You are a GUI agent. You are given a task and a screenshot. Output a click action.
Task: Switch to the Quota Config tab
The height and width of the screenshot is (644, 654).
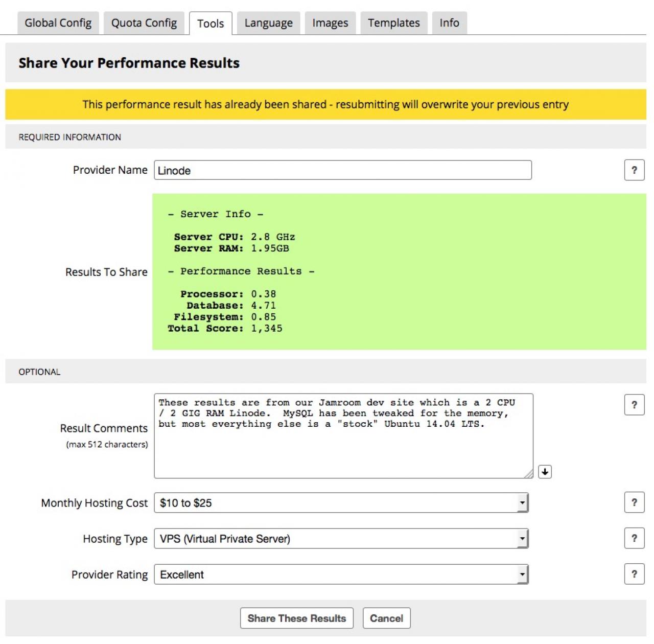144,23
